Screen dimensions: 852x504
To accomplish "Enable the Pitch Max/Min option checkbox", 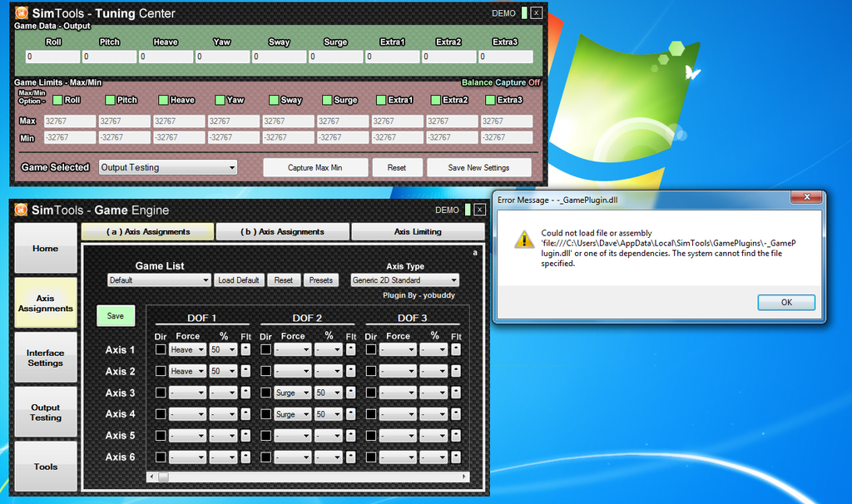I will [x=111, y=100].
